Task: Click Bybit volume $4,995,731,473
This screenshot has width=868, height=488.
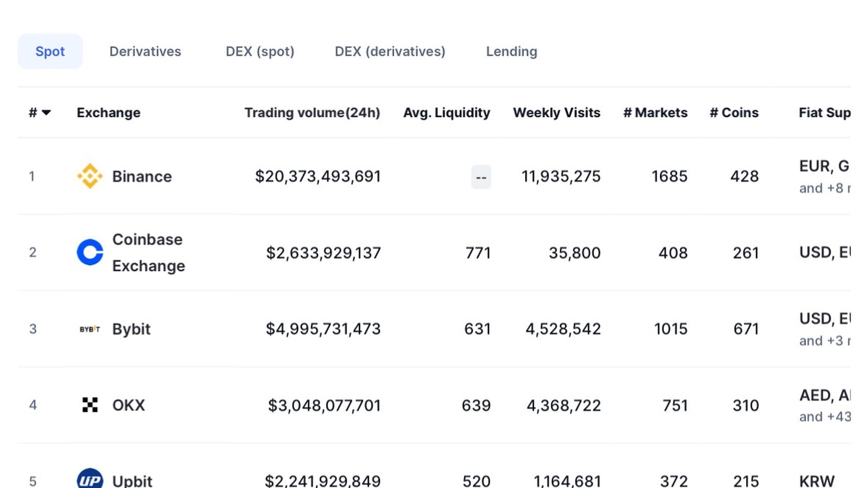Action: 323,329
